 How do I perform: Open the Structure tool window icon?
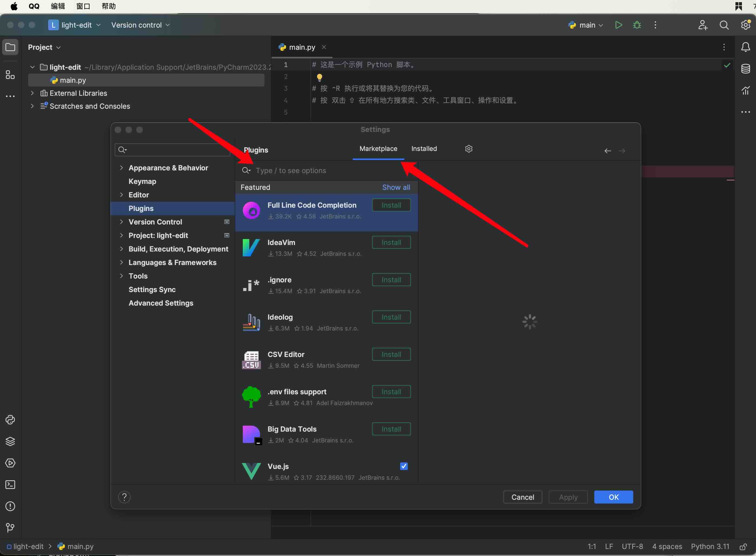[10, 75]
